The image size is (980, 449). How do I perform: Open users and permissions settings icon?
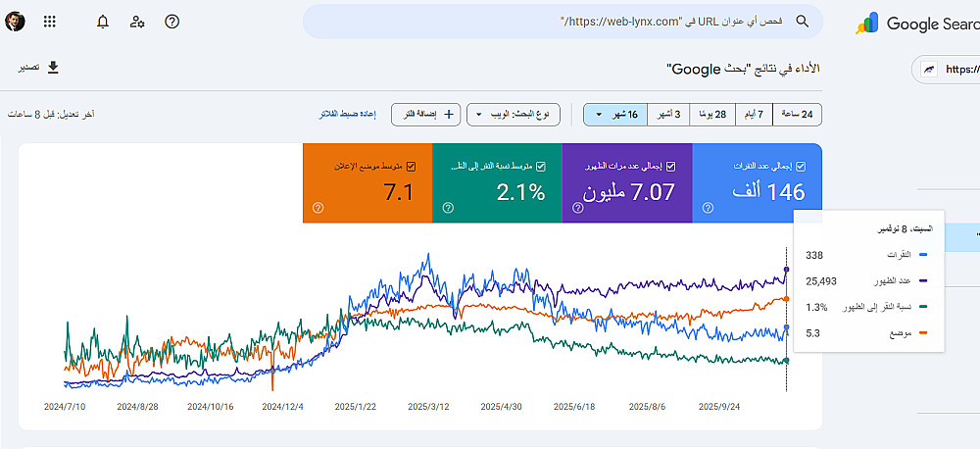point(137,22)
